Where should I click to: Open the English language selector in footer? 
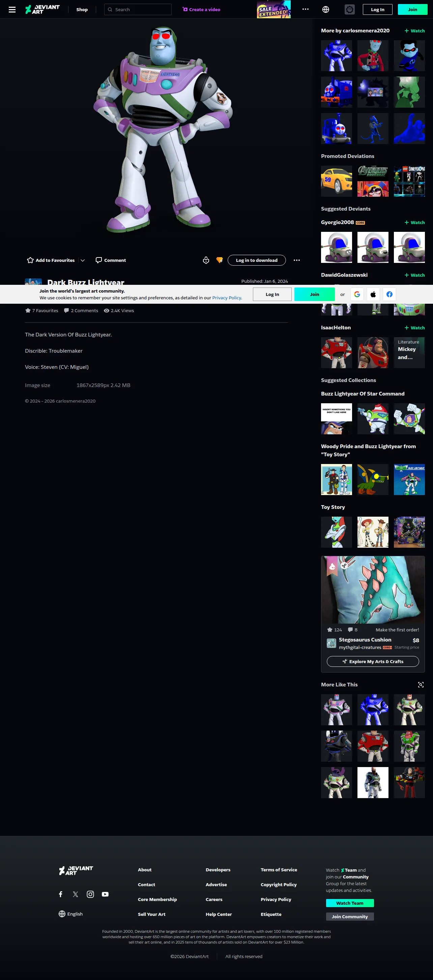pyautogui.click(x=71, y=914)
